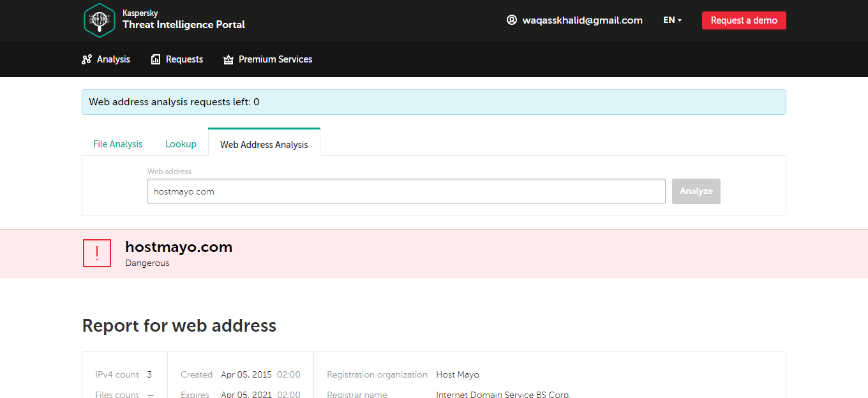Switch to the File Analysis tab

click(118, 144)
